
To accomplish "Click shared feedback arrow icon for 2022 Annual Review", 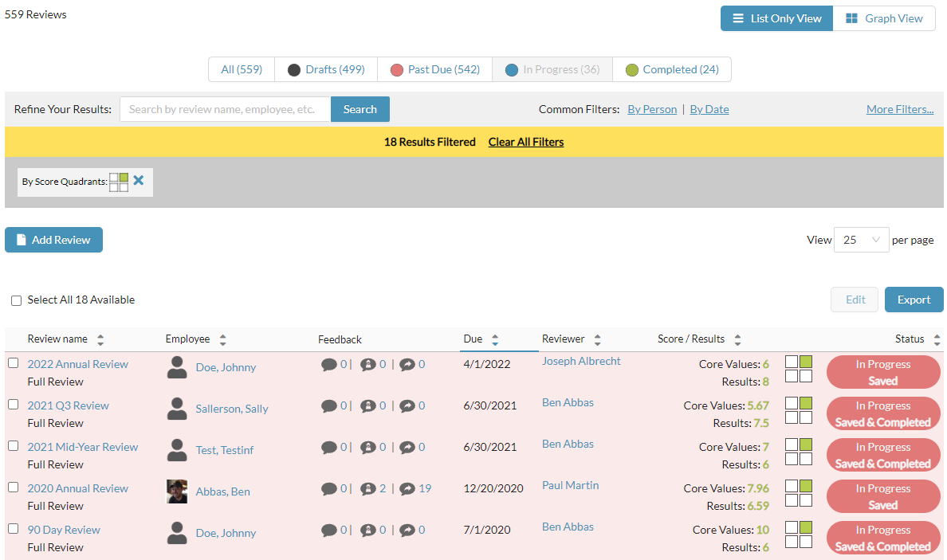I will (407, 365).
